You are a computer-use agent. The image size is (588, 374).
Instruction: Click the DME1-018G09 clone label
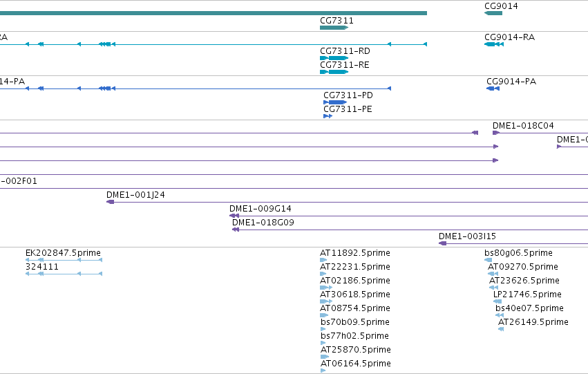pyautogui.click(x=263, y=223)
